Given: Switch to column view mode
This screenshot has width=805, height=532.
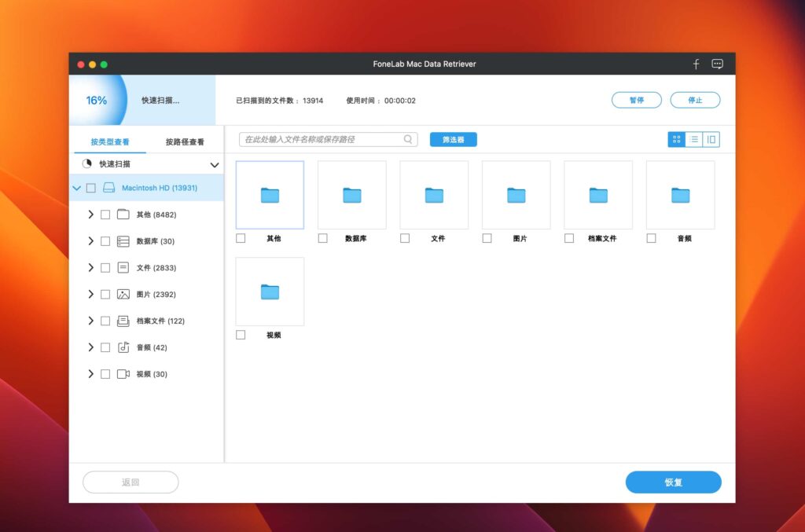Looking at the screenshot, I should (x=710, y=139).
